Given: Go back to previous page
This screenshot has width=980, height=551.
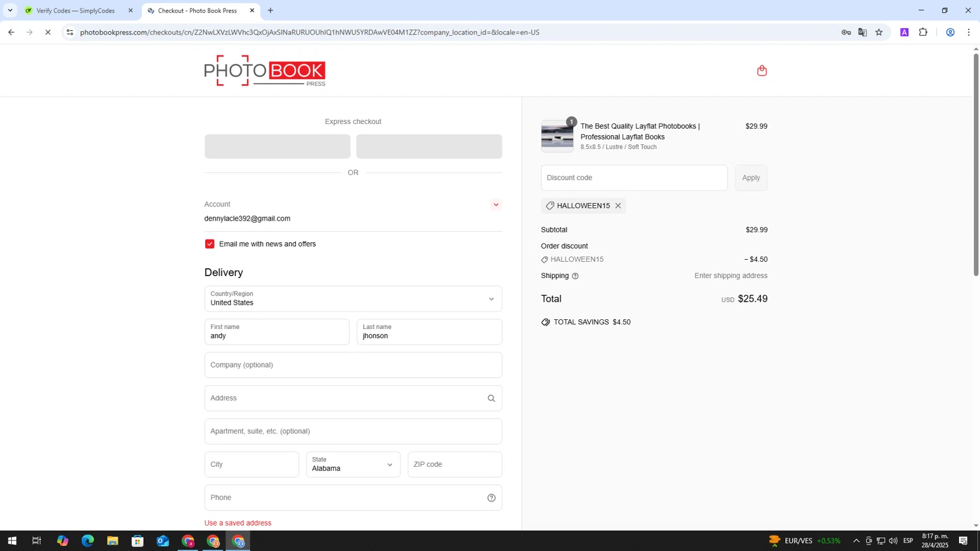Looking at the screenshot, I should pyautogui.click(x=11, y=32).
